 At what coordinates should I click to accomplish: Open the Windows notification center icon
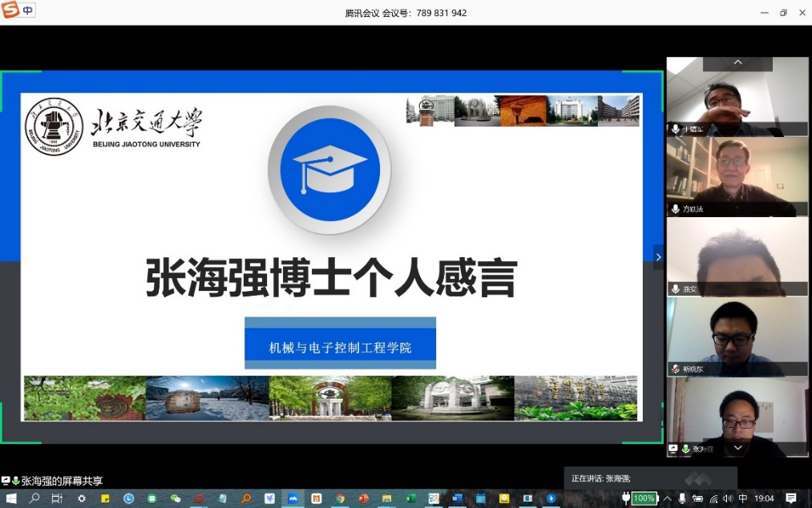(x=791, y=498)
